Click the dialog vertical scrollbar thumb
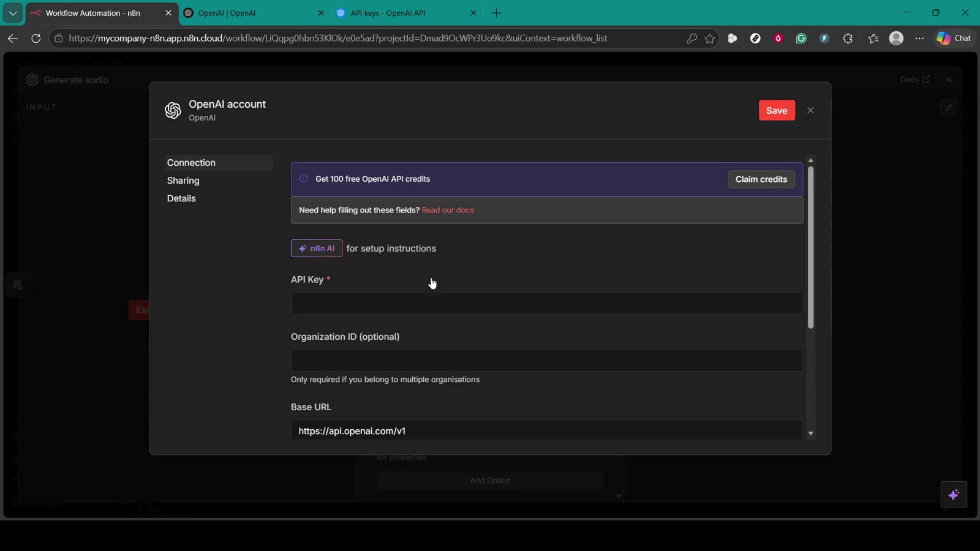This screenshot has height=551, width=980. (x=810, y=247)
